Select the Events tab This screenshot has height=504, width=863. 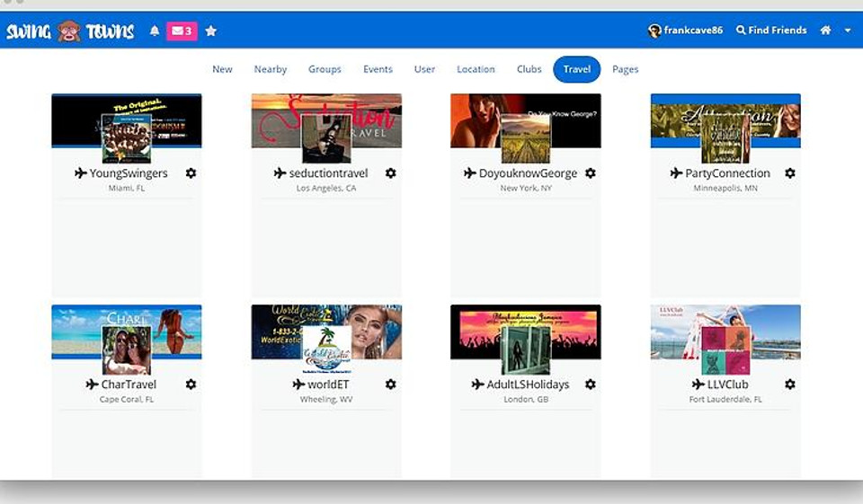point(378,69)
